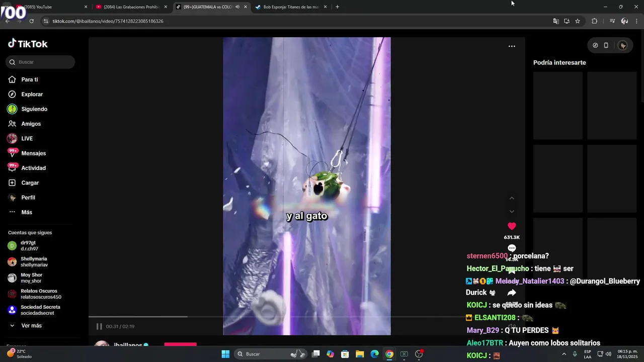Click the address bar URL

(x=108, y=21)
